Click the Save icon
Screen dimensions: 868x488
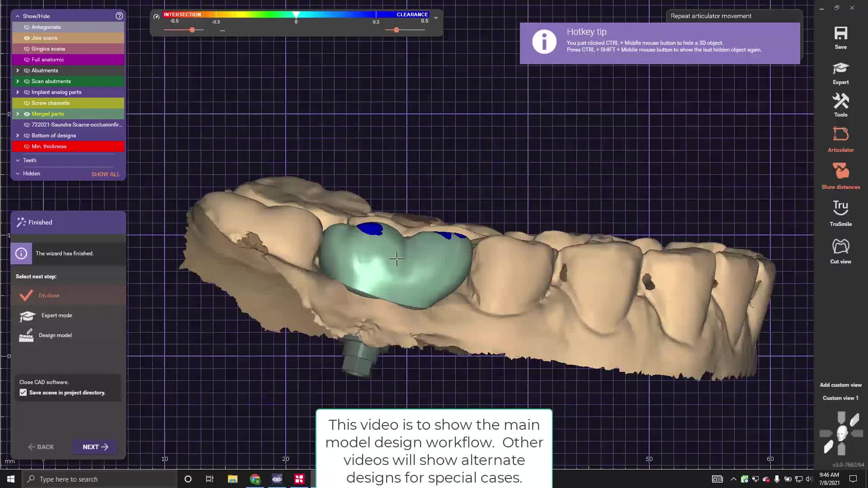pyautogui.click(x=840, y=33)
